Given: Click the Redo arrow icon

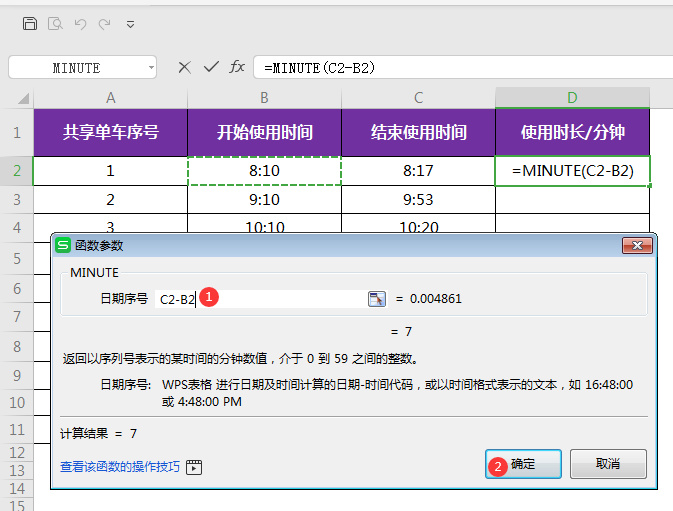Looking at the screenshot, I should pyautogui.click(x=105, y=23).
